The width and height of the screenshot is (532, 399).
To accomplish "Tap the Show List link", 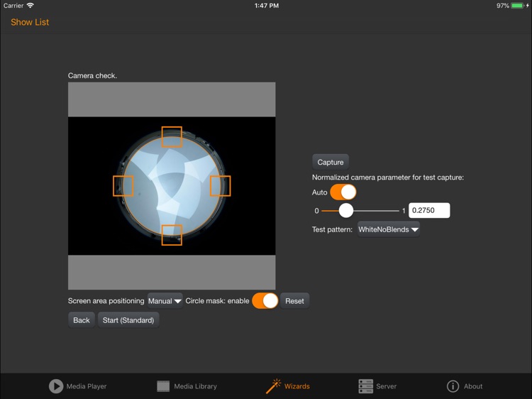I will [30, 22].
